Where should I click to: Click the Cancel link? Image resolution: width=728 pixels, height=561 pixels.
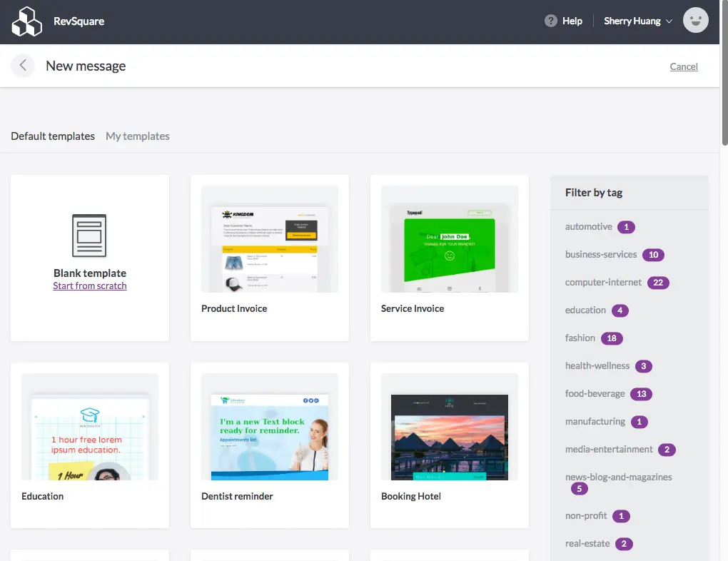[683, 66]
